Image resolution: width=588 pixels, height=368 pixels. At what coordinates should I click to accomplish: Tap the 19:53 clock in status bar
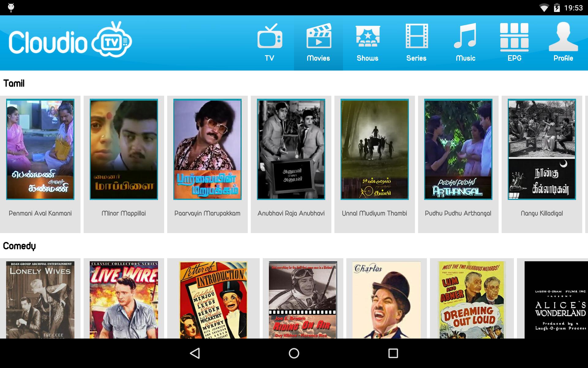(573, 8)
